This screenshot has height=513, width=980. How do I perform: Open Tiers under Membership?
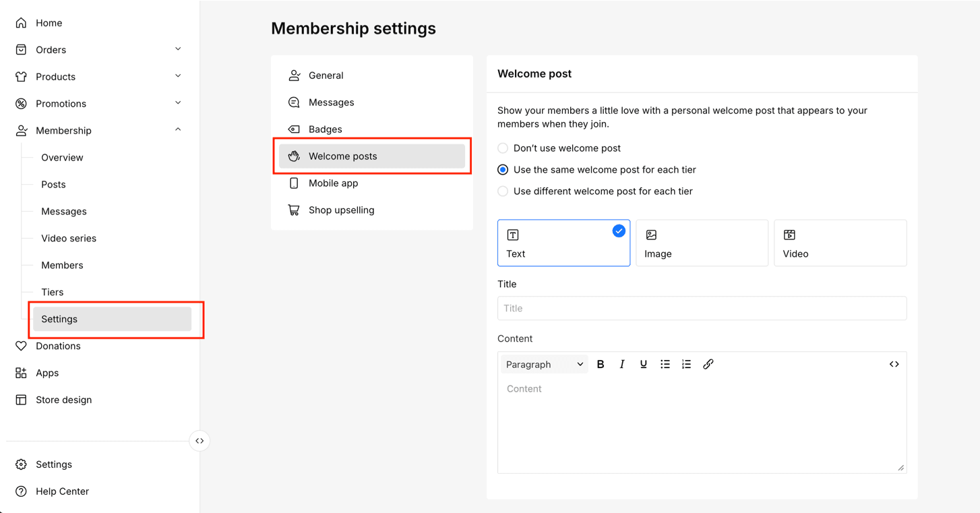(x=53, y=292)
